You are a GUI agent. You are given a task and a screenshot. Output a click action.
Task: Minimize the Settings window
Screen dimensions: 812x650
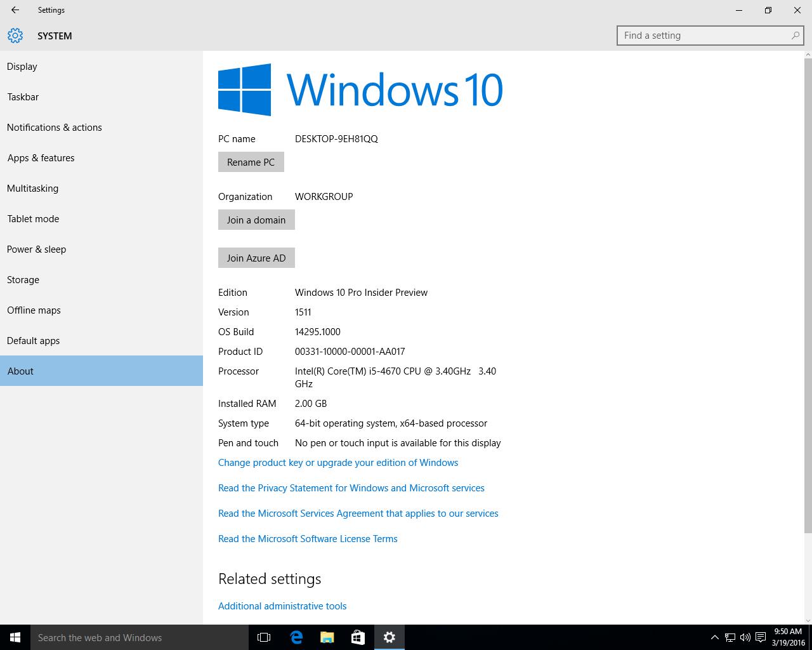tap(739, 10)
